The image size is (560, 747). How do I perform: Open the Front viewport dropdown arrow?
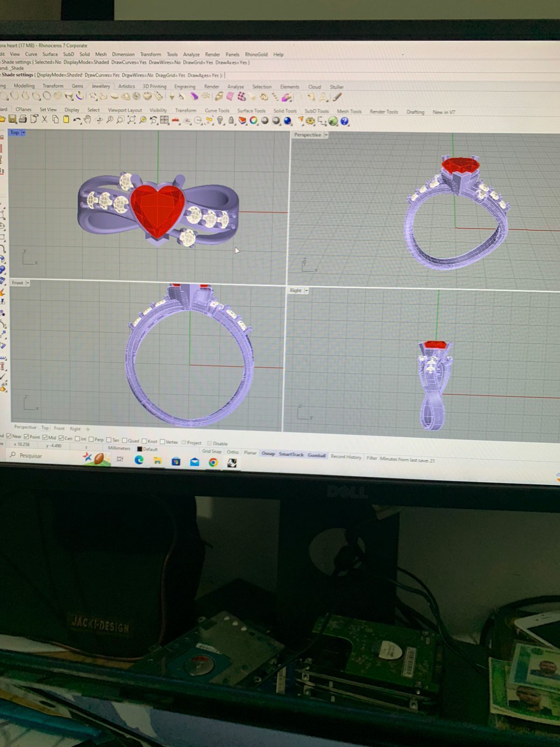pos(28,283)
